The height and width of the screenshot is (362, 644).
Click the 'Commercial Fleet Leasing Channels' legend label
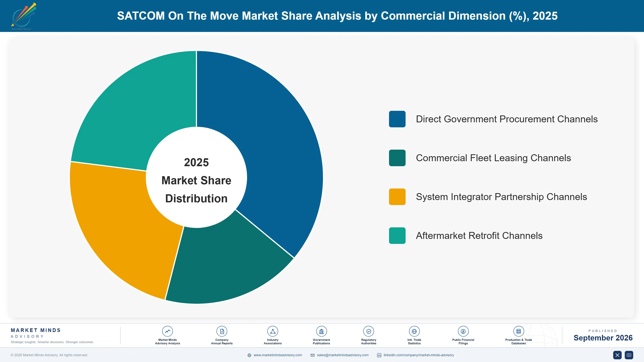pyautogui.click(x=493, y=158)
